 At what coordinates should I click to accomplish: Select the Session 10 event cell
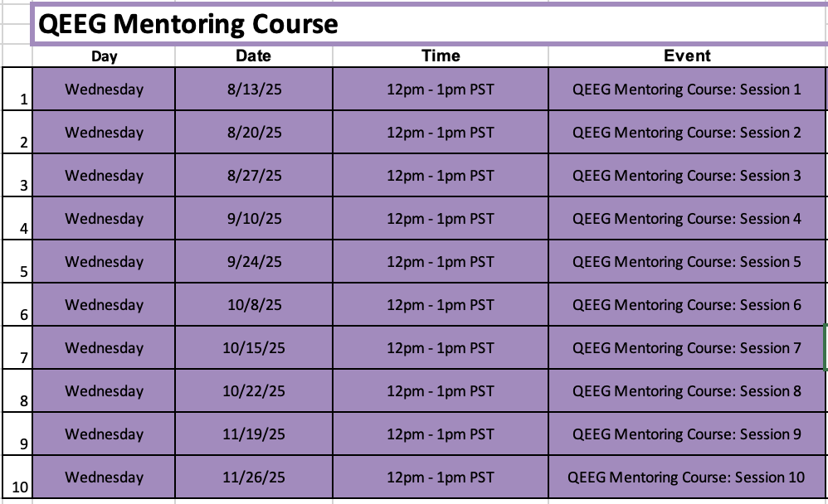[x=687, y=477]
